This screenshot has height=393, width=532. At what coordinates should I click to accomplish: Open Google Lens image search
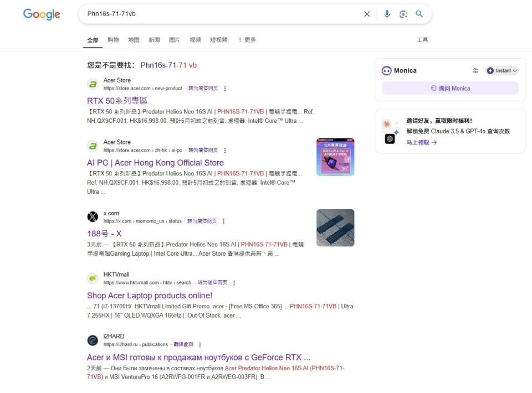point(403,14)
